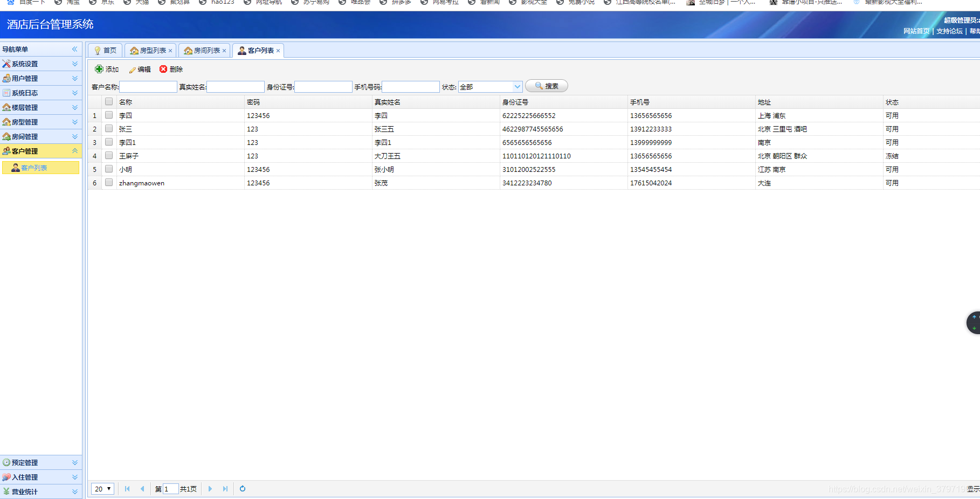Click the 系统日志 log icon
The height and width of the screenshot is (499, 980).
click(x=6, y=93)
